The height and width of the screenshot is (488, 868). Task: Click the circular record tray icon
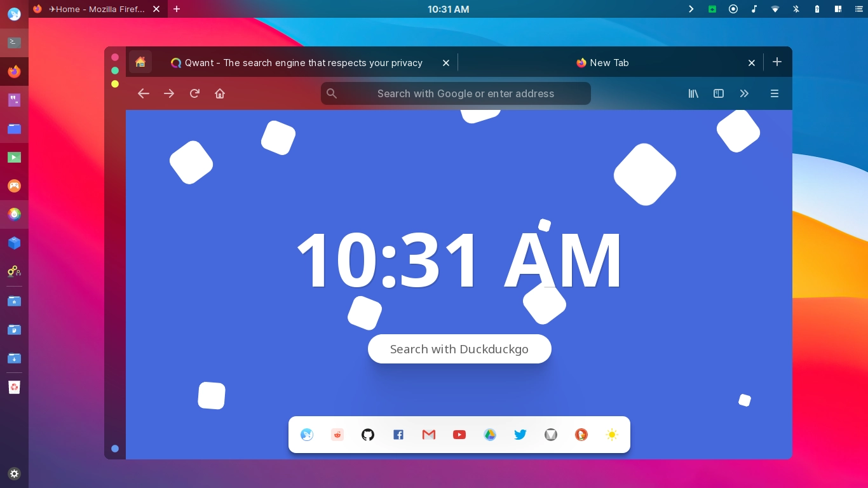click(733, 9)
